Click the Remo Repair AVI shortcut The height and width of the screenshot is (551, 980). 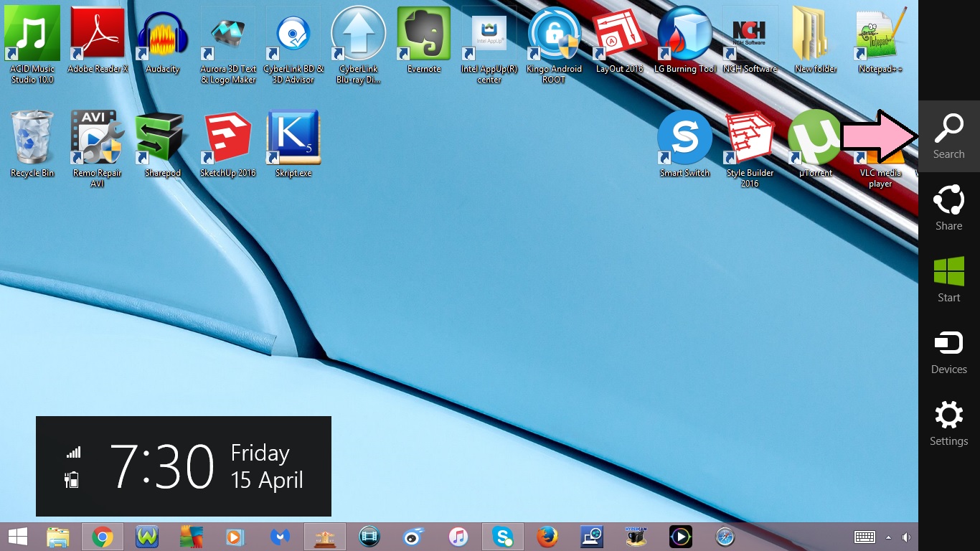(98, 149)
